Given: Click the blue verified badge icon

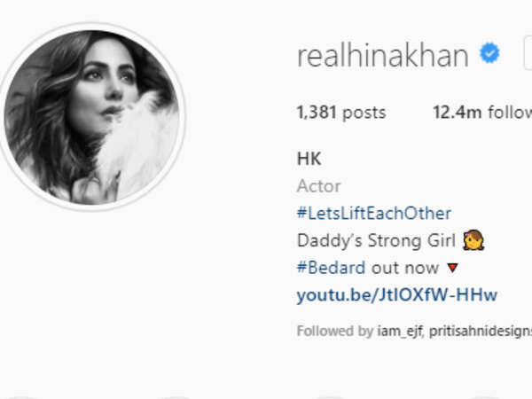Looking at the screenshot, I should click(489, 52).
